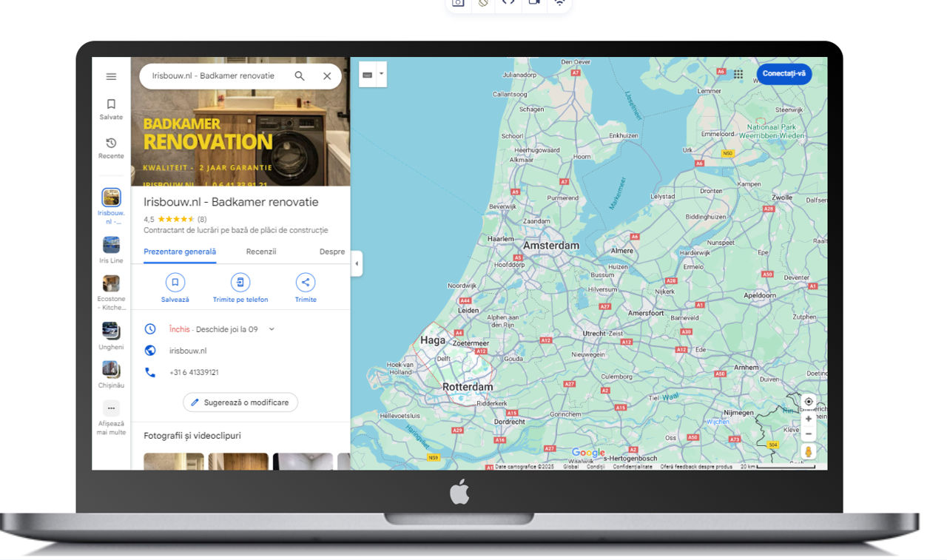The width and height of the screenshot is (947, 560).
Task: Click the Haga label on the map
Action: pos(433,340)
